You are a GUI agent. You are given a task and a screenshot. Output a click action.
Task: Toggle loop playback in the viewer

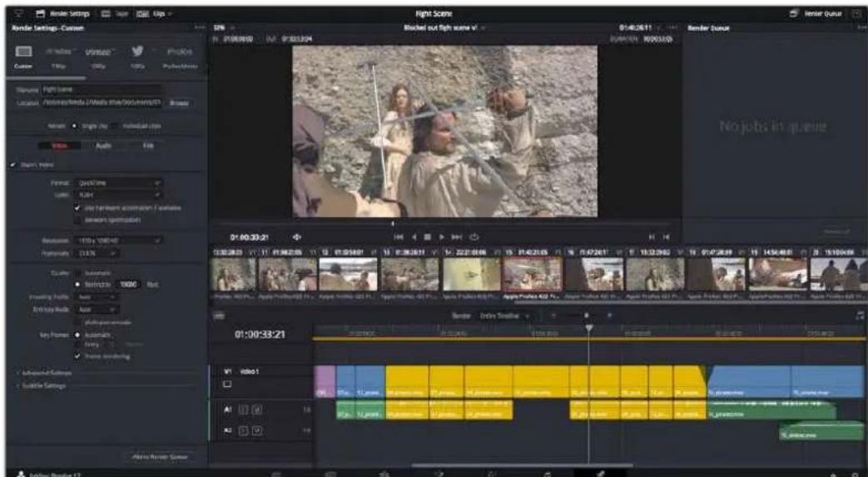point(474,237)
